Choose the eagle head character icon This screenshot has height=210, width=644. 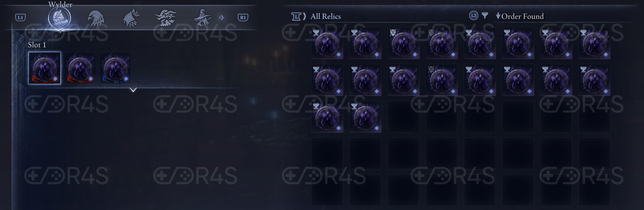(96, 18)
